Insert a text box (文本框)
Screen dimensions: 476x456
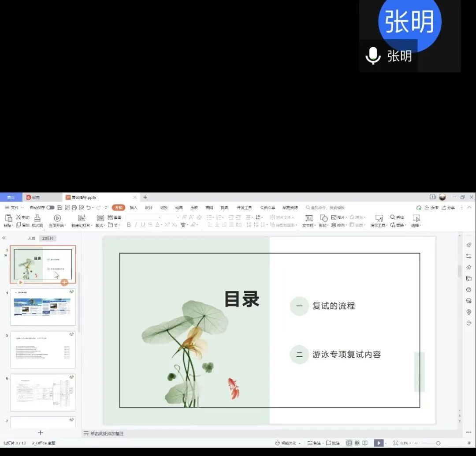pyautogui.click(x=309, y=218)
